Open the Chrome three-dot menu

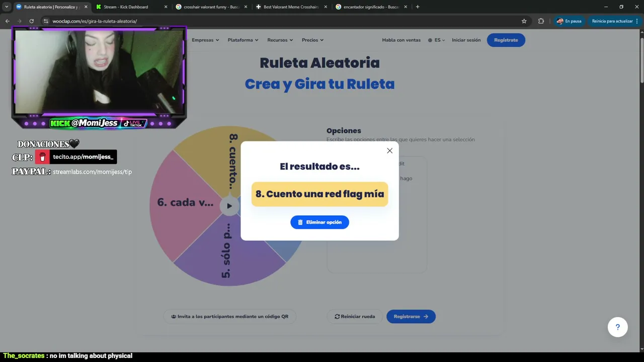coord(637,21)
